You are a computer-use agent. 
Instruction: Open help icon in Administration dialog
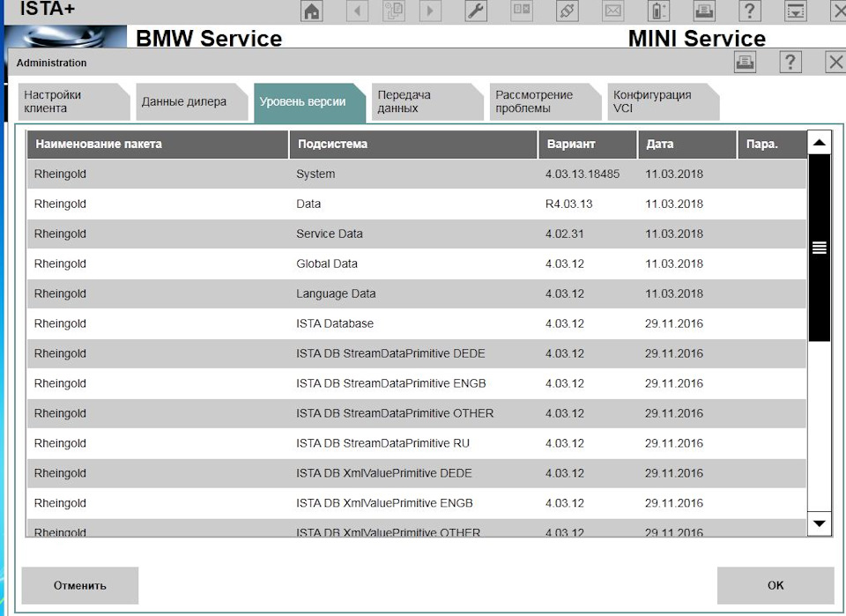click(x=790, y=62)
